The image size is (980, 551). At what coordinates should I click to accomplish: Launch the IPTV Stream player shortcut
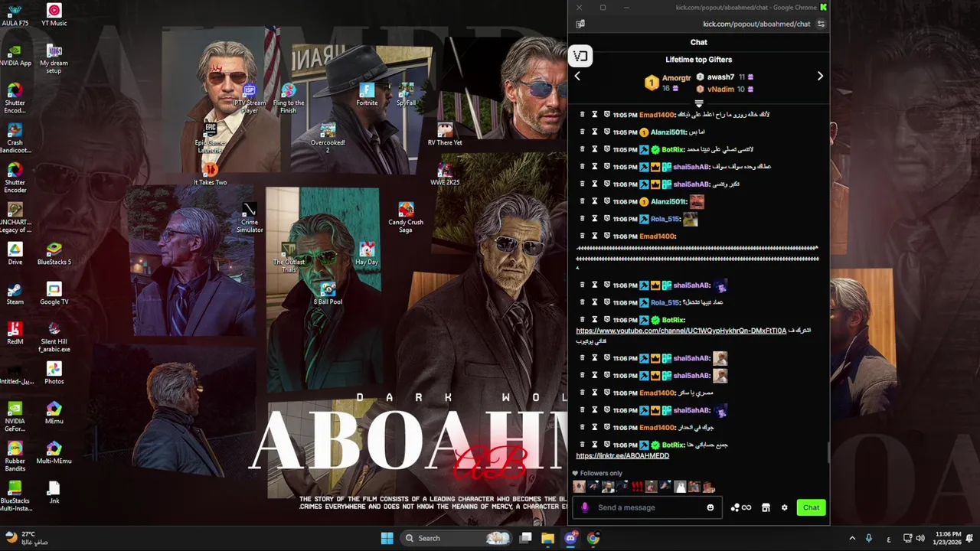click(x=249, y=99)
